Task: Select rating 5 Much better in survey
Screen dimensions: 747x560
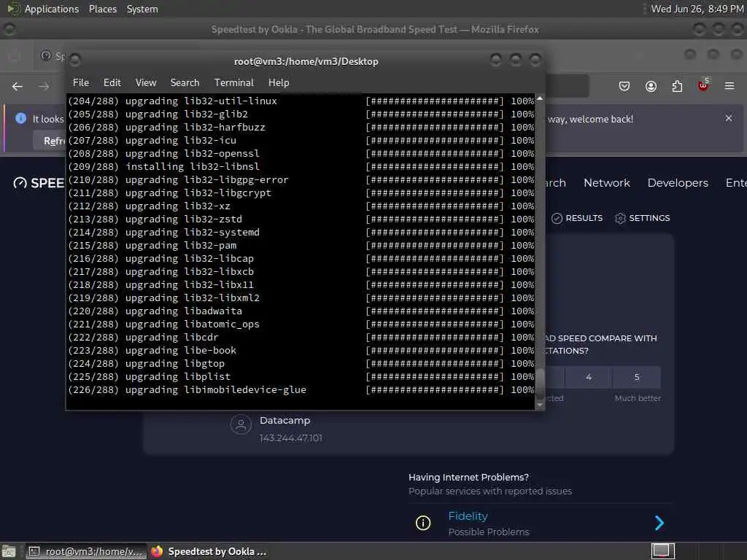Action: (637, 377)
